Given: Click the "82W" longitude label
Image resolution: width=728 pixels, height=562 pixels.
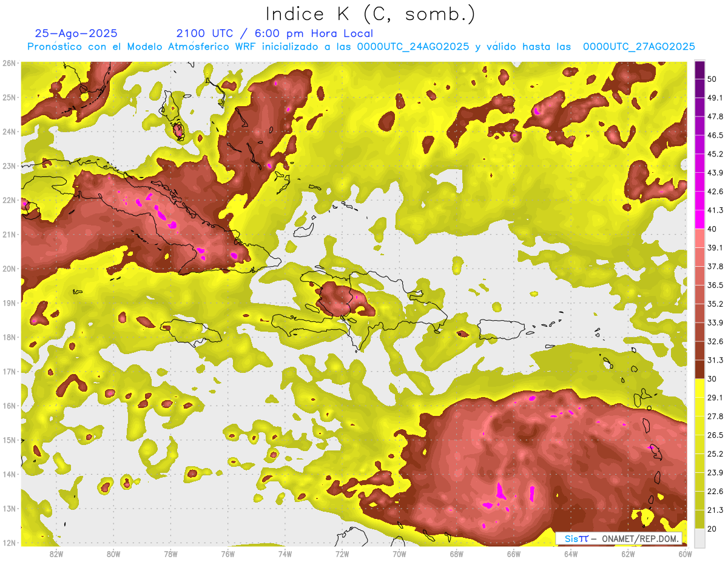Looking at the screenshot, I should click(x=56, y=554).
